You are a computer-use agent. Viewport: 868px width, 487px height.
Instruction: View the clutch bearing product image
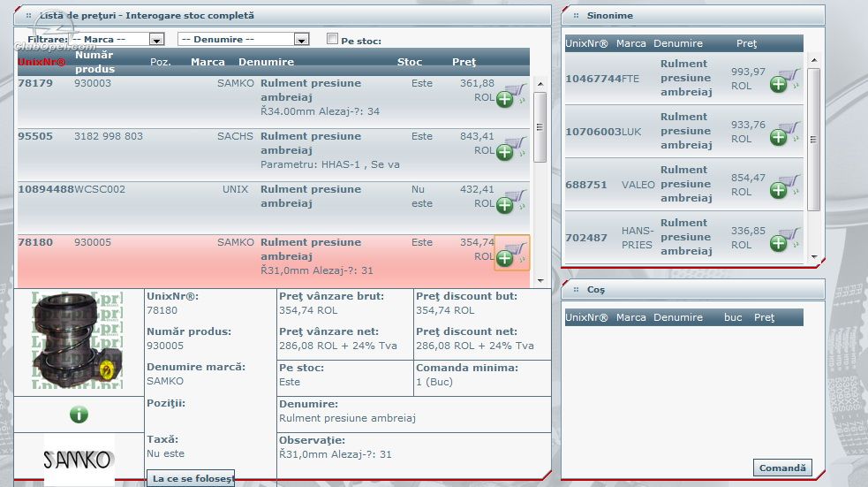tap(78, 340)
